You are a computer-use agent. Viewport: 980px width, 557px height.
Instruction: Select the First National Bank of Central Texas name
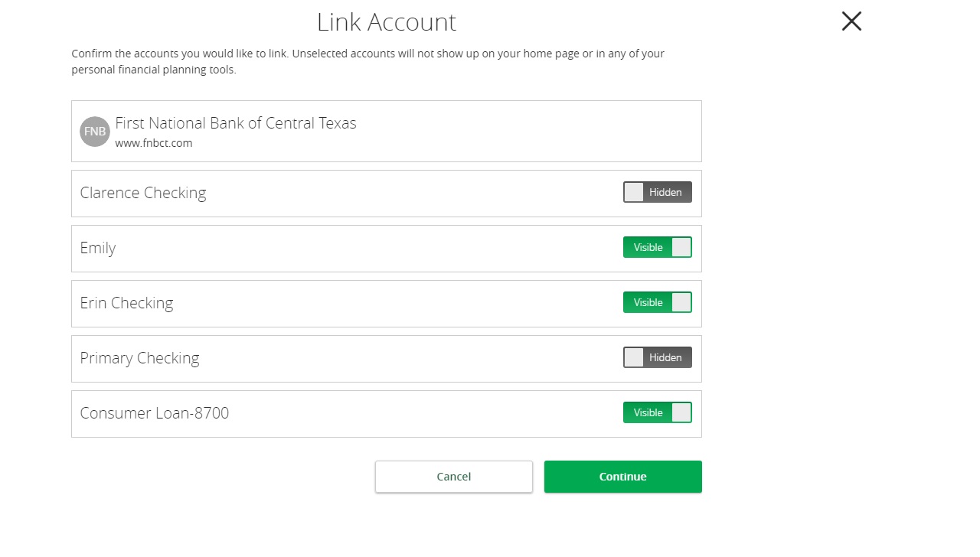pos(236,123)
